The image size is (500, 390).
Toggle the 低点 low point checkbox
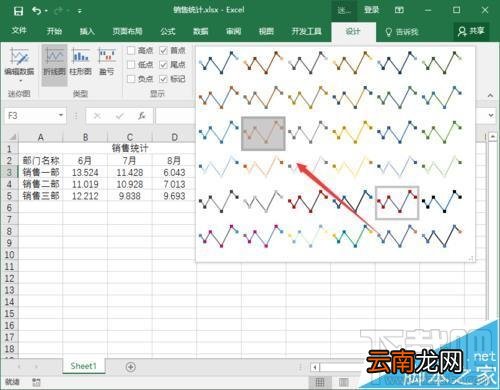click(131, 65)
